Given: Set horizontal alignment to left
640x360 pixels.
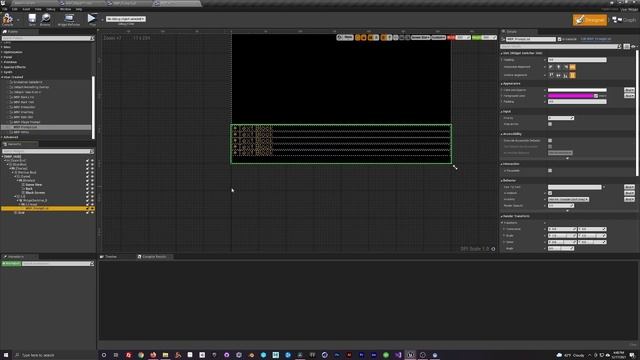Looking at the screenshot, I should tap(551, 67).
